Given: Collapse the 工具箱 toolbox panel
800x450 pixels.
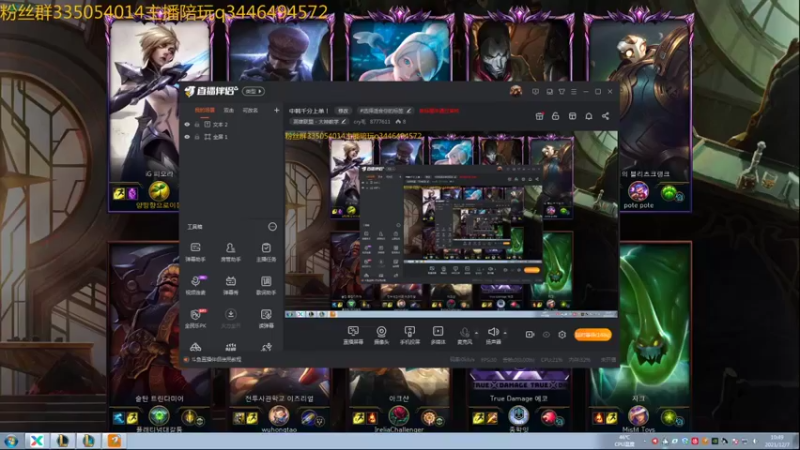Looking at the screenshot, I should [x=272, y=227].
